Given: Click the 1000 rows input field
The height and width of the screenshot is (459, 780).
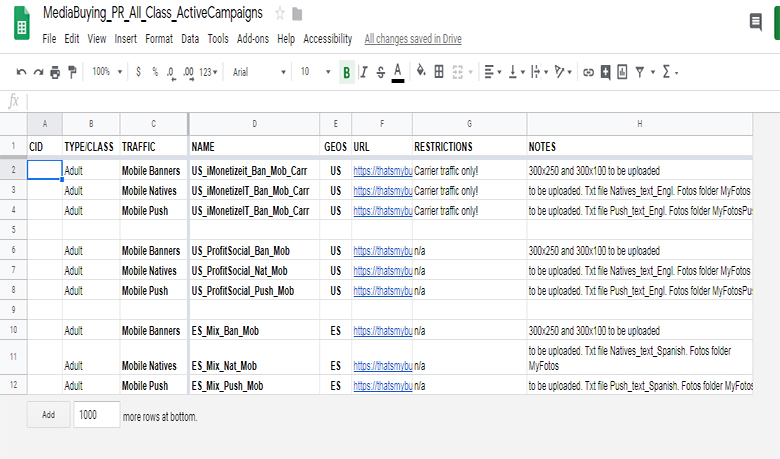Looking at the screenshot, I should coord(97,415).
